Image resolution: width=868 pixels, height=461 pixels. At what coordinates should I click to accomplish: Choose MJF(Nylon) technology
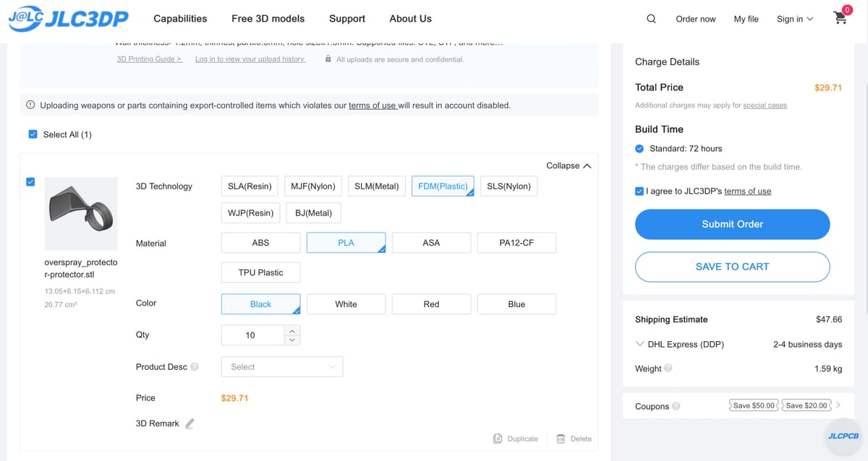tap(313, 186)
